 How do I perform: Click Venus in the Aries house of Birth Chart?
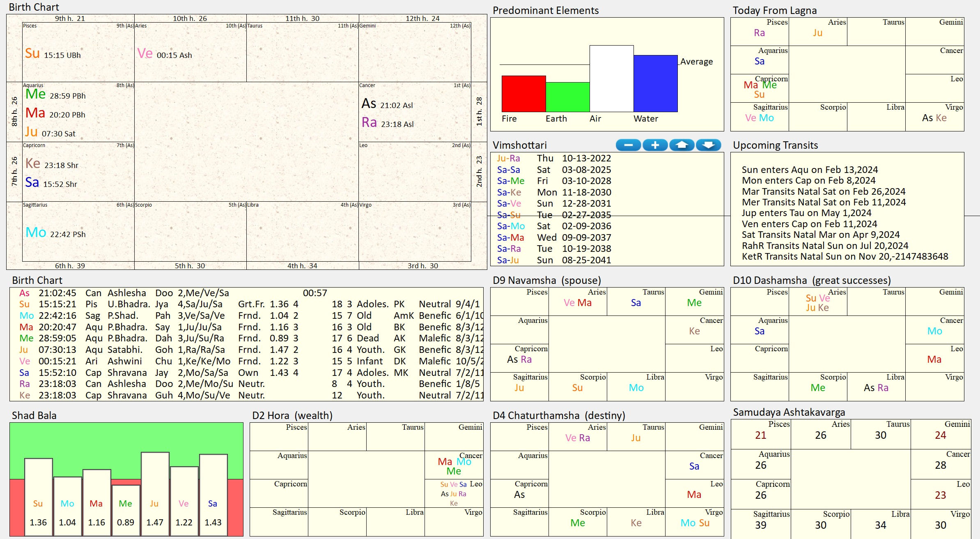click(145, 53)
